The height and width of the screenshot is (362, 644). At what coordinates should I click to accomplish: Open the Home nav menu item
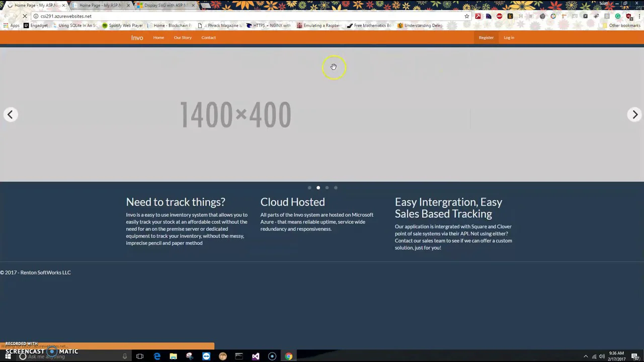[158, 38]
